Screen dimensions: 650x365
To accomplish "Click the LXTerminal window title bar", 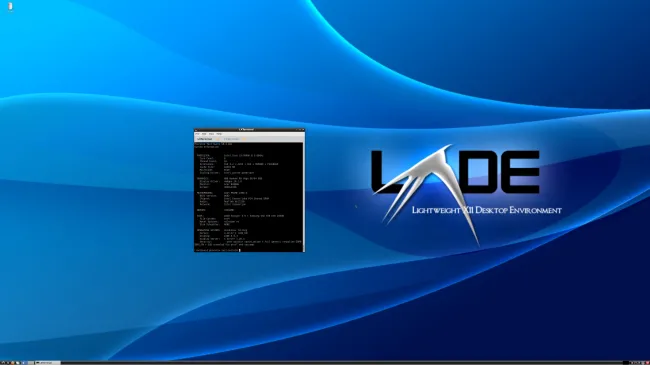I will [x=249, y=129].
